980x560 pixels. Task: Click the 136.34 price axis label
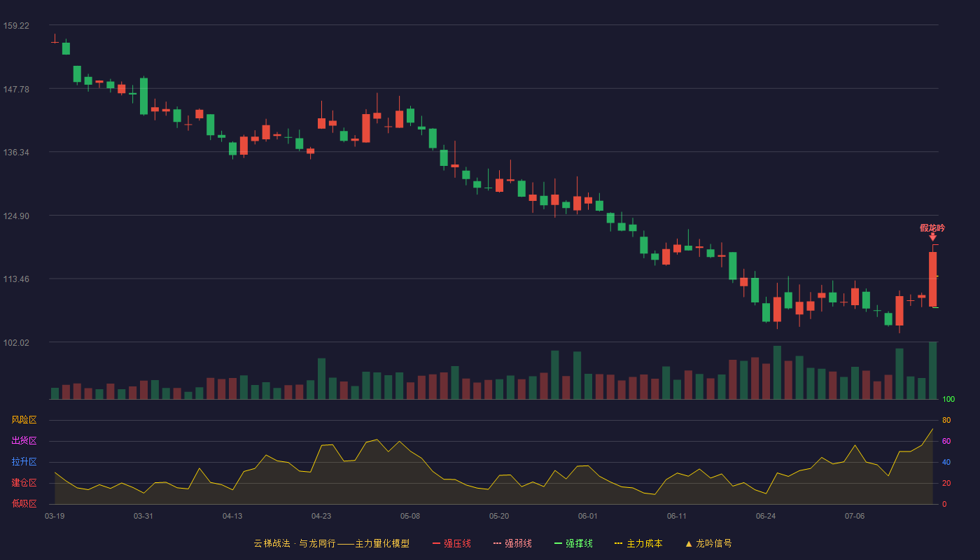pyautogui.click(x=16, y=153)
